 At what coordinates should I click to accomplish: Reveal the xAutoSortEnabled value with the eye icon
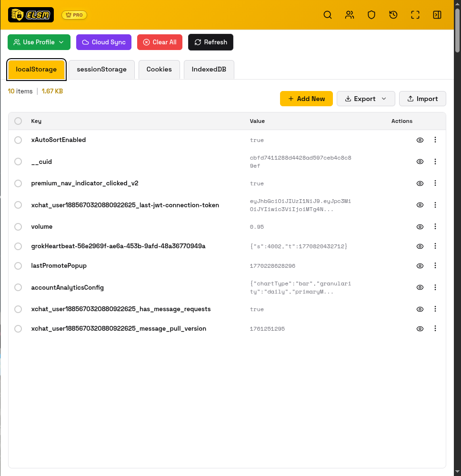tap(420, 140)
